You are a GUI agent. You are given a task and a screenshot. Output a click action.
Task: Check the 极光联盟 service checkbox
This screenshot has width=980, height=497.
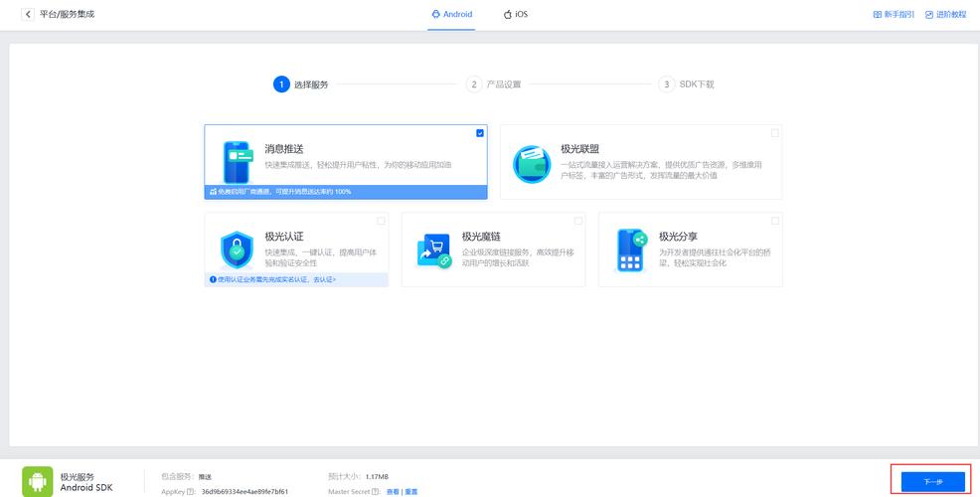pos(775,132)
